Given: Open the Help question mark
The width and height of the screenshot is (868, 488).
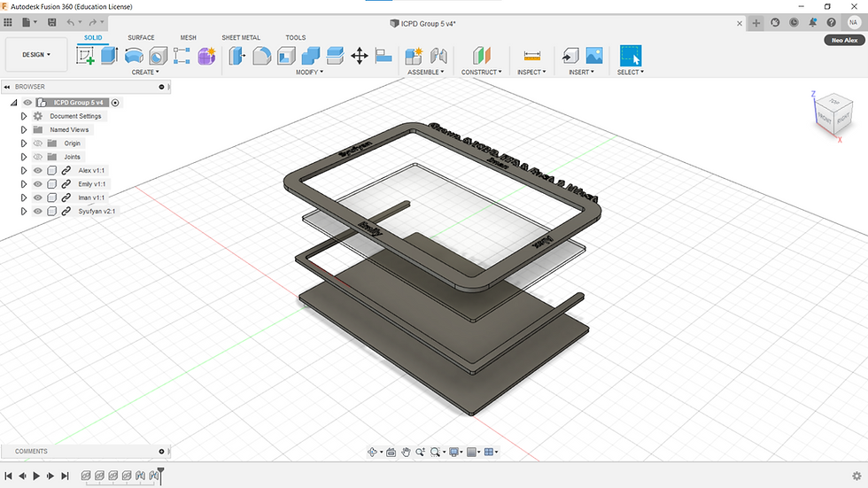Looking at the screenshot, I should click(x=832, y=23).
